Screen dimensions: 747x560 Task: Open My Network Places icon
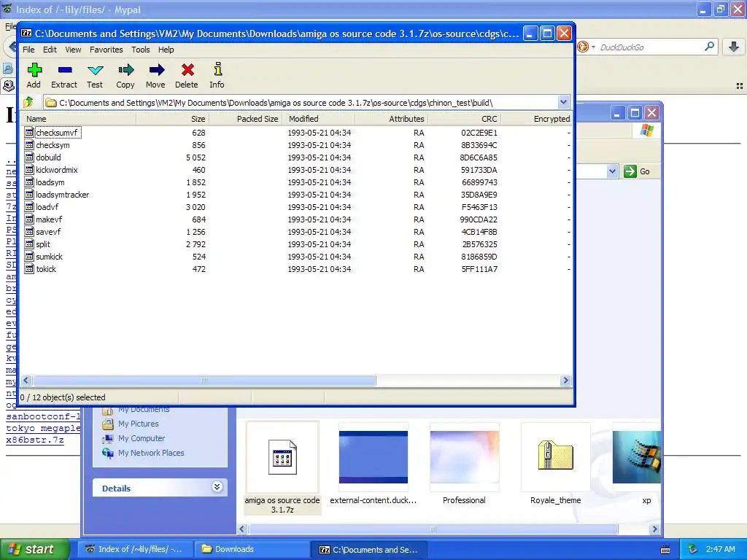tap(108, 454)
